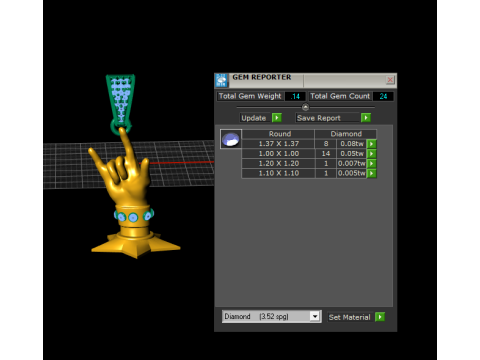Image resolution: width=480 pixels, height=360 pixels.
Task: Click the Diamond column header
Action: click(346, 134)
